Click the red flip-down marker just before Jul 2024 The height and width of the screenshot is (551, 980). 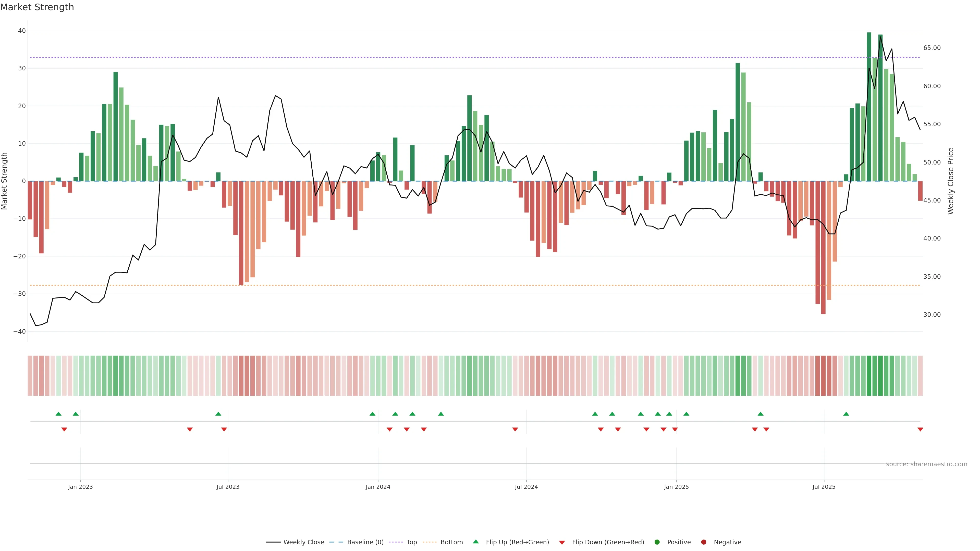pyautogui.click(x=515, y=429)
